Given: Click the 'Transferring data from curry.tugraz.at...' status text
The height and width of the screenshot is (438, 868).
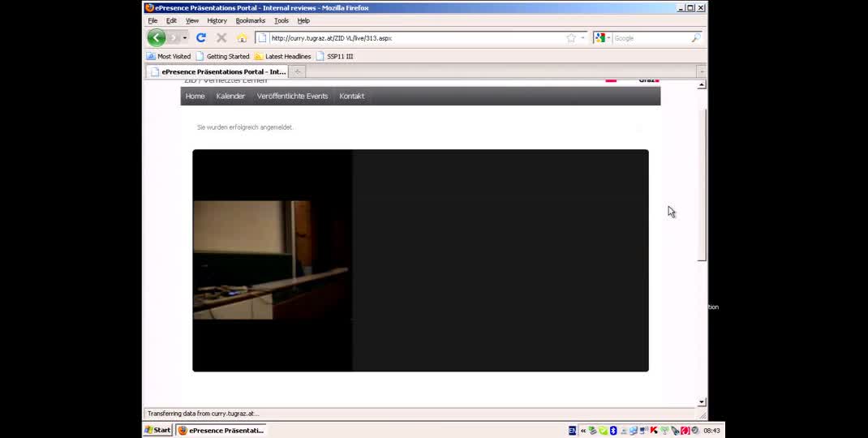Looking at the screenshot, I should (203, 414).
